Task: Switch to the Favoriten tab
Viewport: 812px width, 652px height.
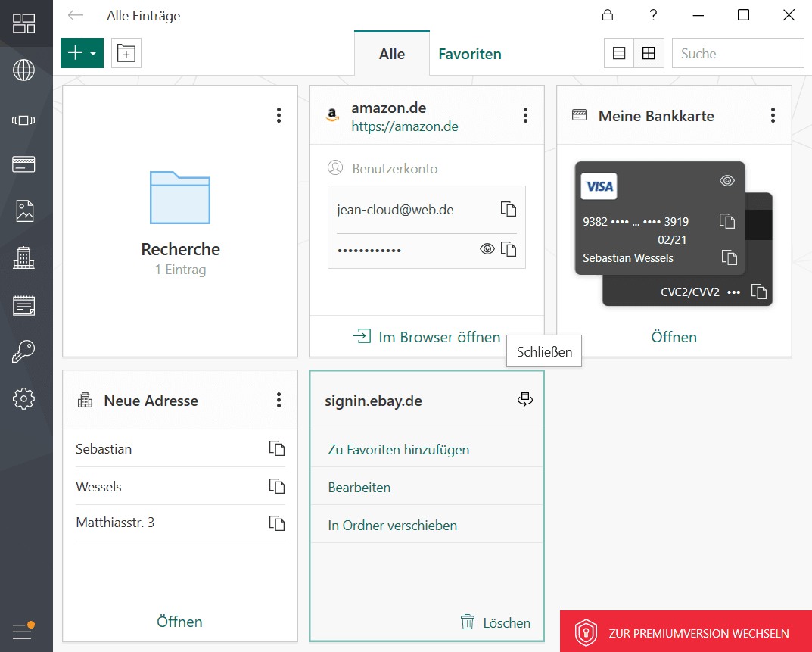Action: (470, 54)
